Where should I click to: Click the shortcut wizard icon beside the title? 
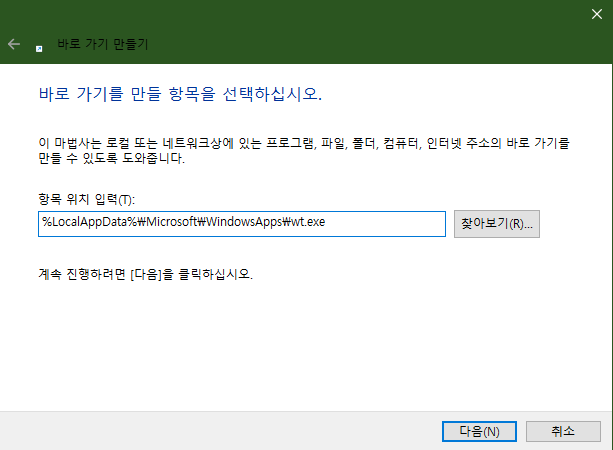pyautogui.click(x=38, y=45)
